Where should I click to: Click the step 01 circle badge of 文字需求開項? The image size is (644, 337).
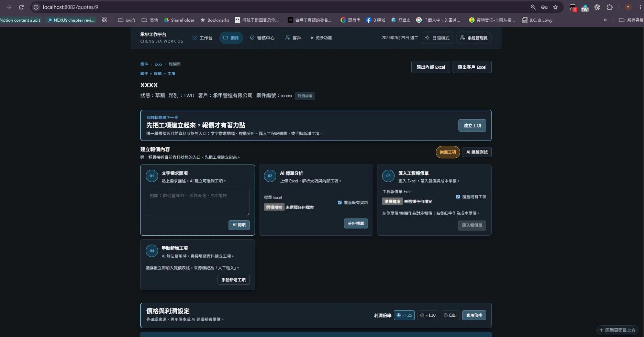(152, 176)
